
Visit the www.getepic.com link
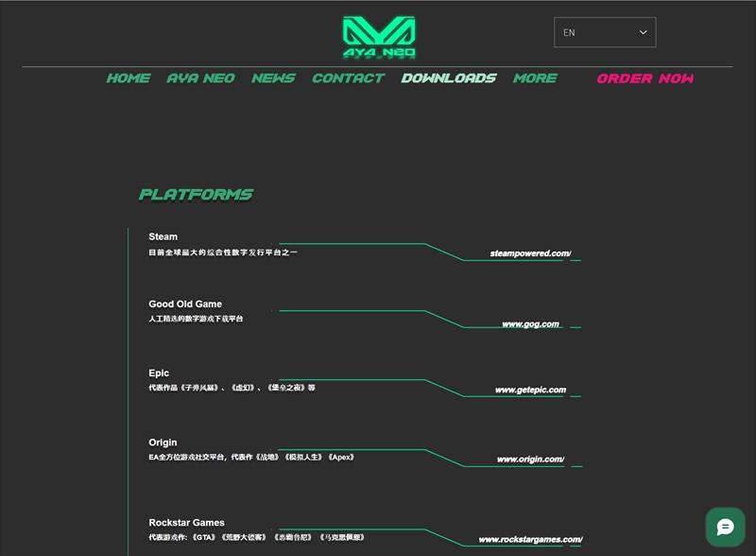pyautogui.click(x=530, y=390)
